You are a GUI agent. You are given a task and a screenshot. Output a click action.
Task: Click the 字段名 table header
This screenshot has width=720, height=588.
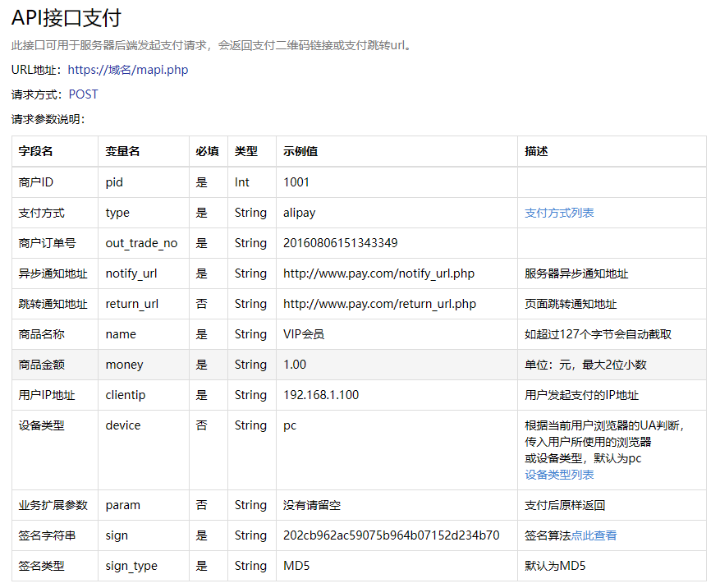(34, 151)
